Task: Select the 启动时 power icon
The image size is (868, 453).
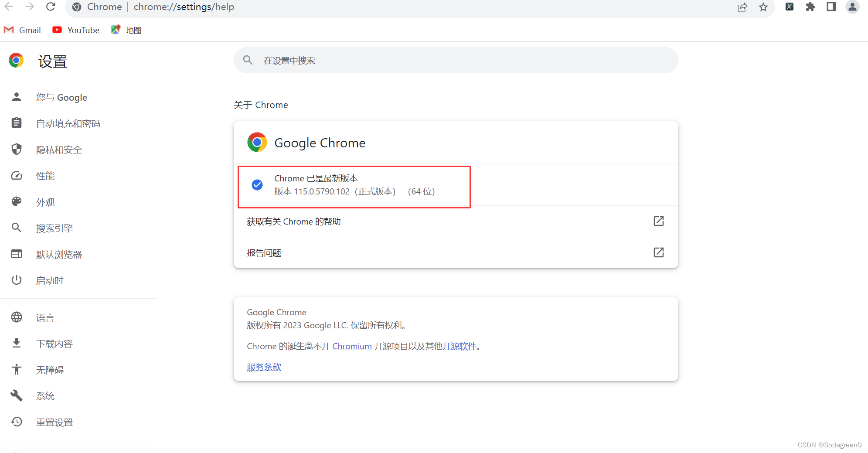Action: click(17, 280)
